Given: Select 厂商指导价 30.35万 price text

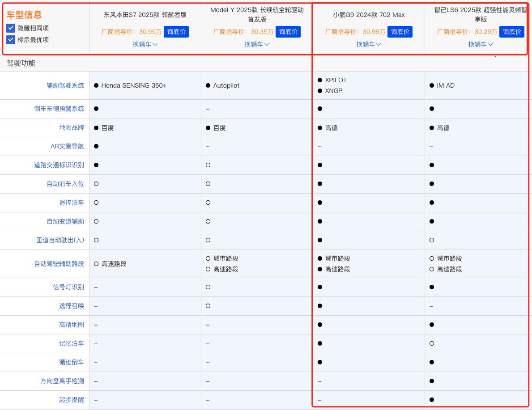Looking at the screenshot, I should 243,32.
